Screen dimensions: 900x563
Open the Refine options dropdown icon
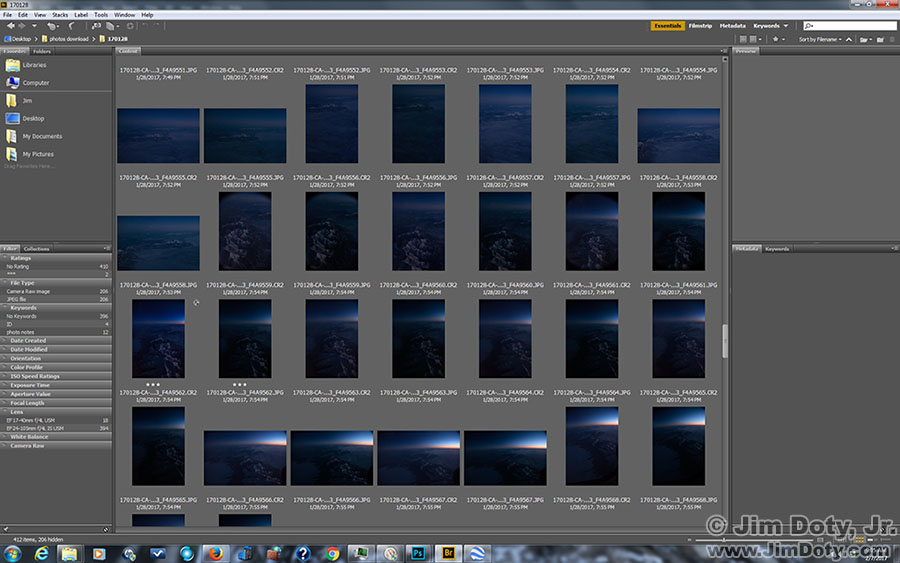point(112,26)
